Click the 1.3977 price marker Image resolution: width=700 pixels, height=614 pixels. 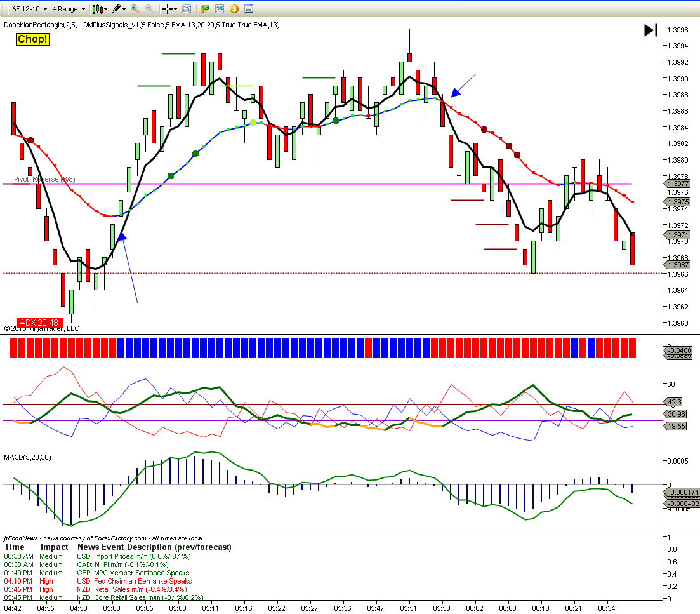click(677, 184)
